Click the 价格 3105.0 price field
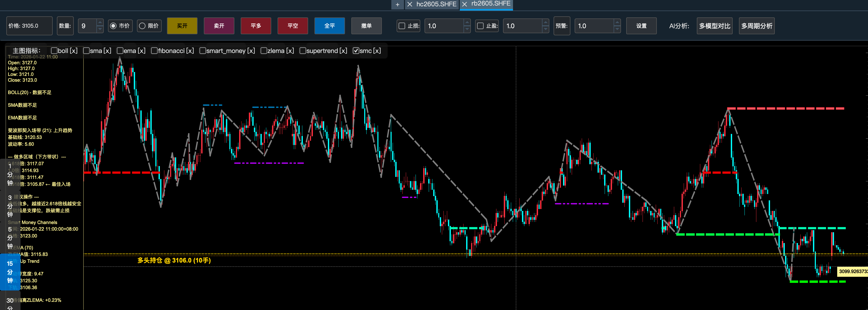The image size is (868, 310). coord(29,26)
